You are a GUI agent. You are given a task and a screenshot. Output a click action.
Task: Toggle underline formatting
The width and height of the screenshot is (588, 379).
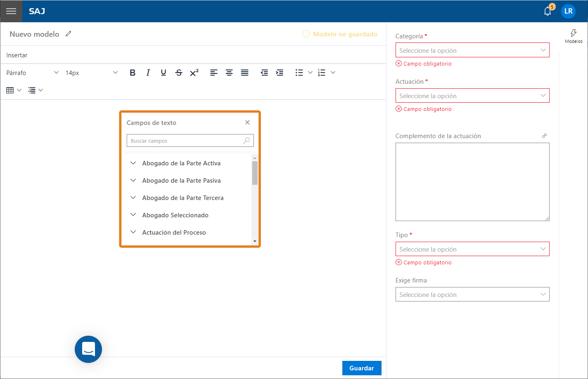pos(164,73)
